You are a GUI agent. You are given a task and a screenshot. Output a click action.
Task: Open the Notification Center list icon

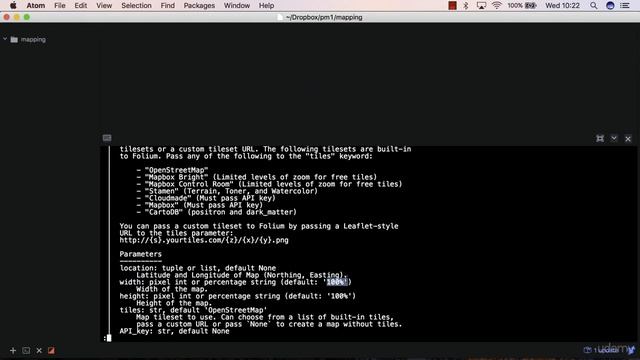625,6
